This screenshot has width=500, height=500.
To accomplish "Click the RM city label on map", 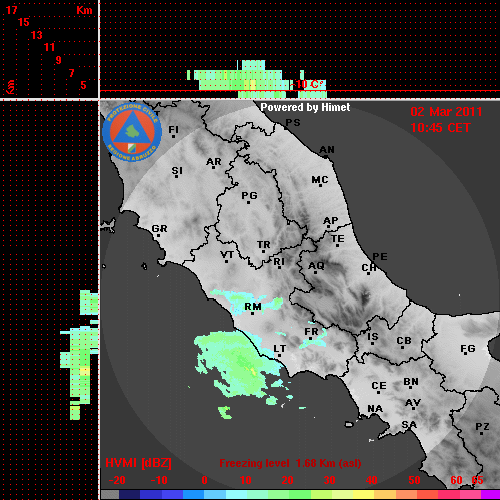I will [253, 307].
